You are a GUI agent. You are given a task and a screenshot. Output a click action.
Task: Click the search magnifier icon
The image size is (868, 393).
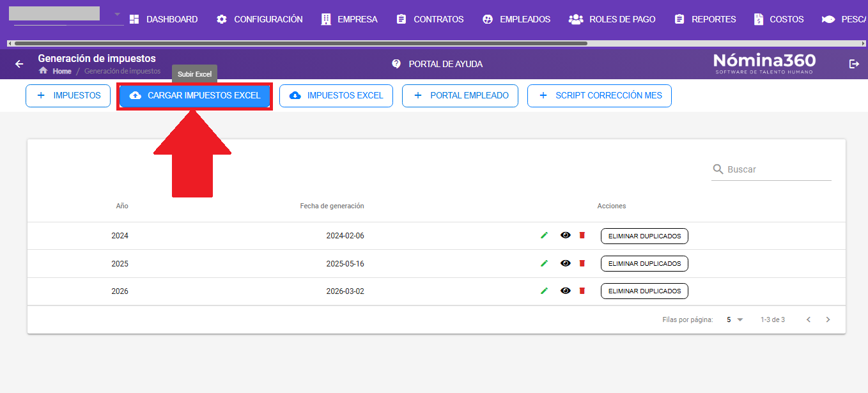coord(718,169)
